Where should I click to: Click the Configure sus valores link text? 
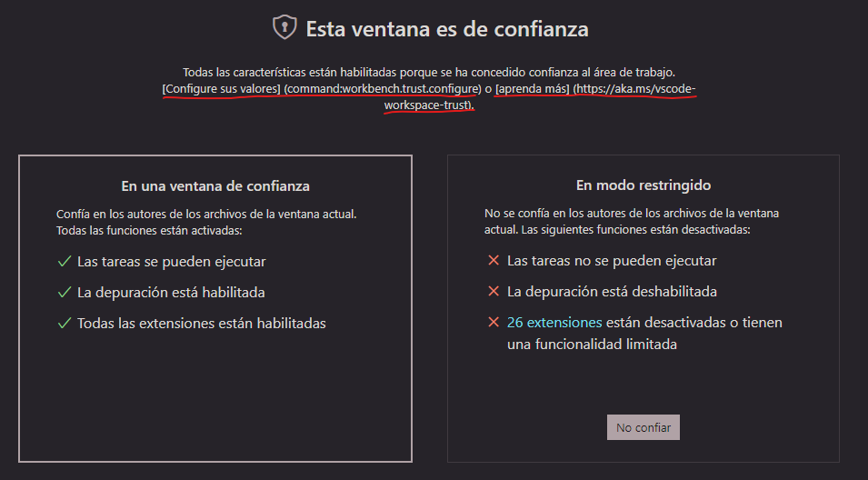[222, 88]
